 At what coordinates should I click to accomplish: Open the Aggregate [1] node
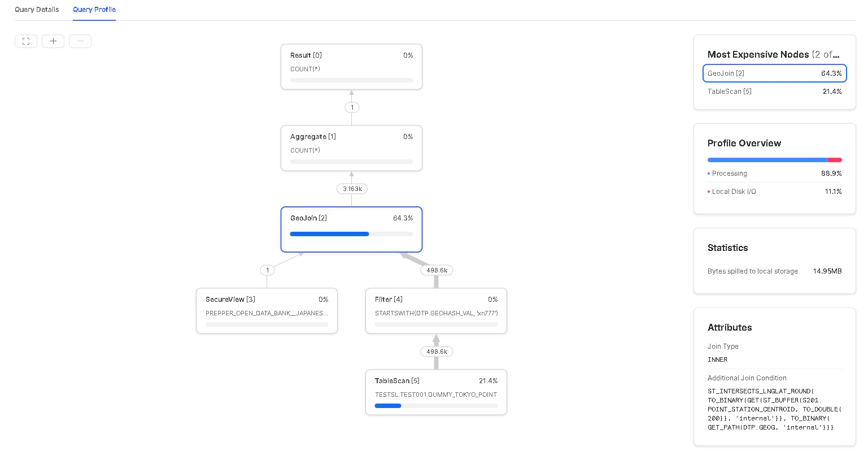pos(351,148)
